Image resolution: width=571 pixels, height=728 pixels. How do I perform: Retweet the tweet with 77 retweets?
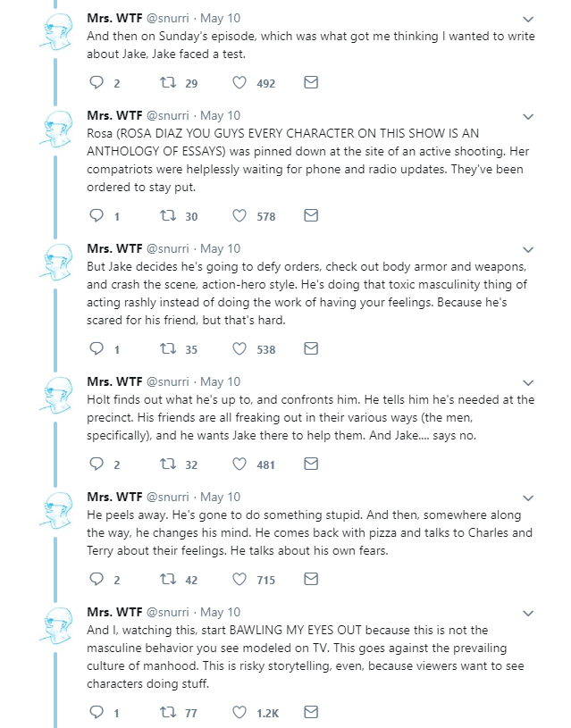[164, 713]
